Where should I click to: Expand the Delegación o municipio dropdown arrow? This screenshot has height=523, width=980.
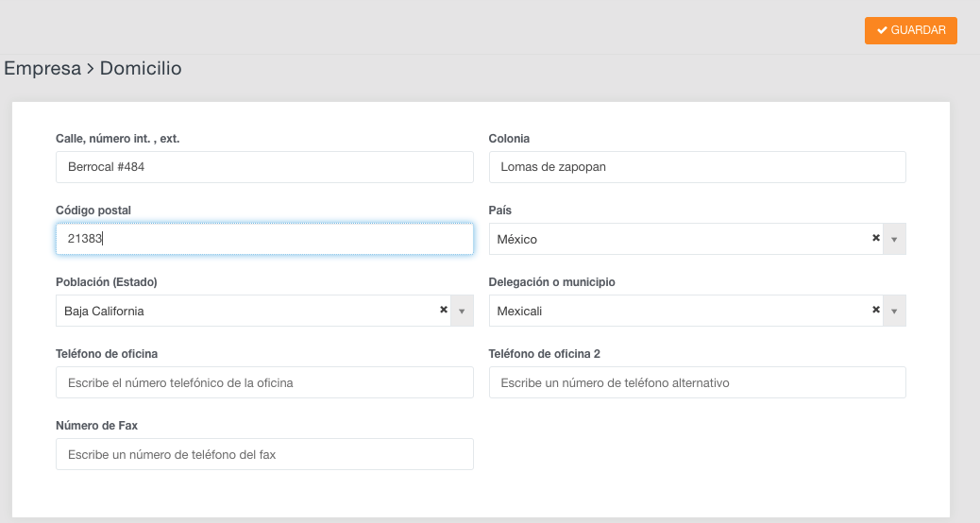pyautogui.click(x=894, y=311)
